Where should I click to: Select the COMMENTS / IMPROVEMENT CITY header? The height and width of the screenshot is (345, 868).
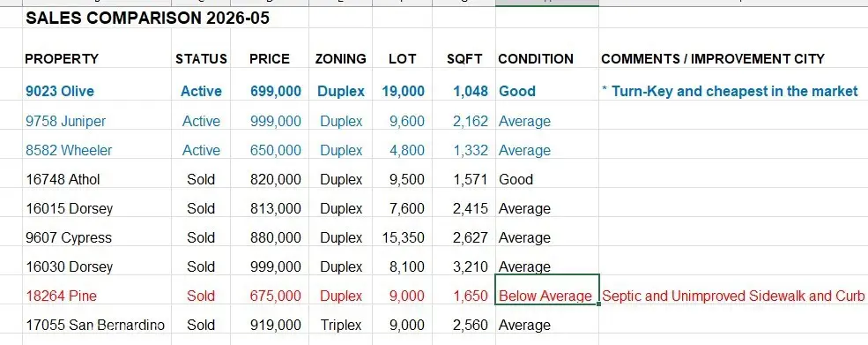(713, 59)
